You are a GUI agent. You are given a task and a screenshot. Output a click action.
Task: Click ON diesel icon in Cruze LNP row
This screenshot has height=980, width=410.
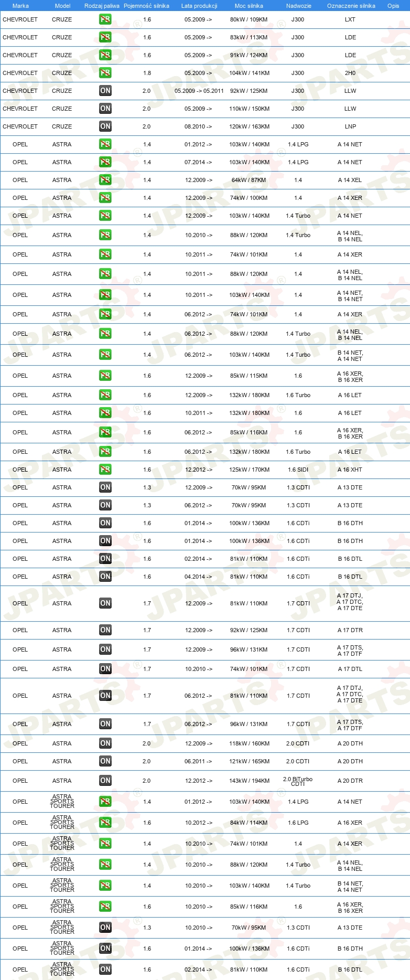[x=105, y=126]
